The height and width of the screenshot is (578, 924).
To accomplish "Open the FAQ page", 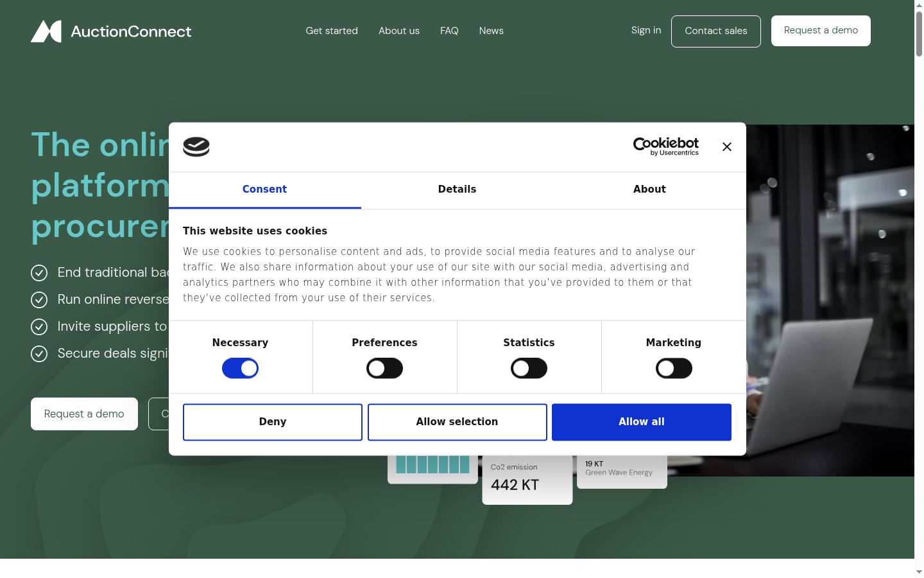I will 449,31.
